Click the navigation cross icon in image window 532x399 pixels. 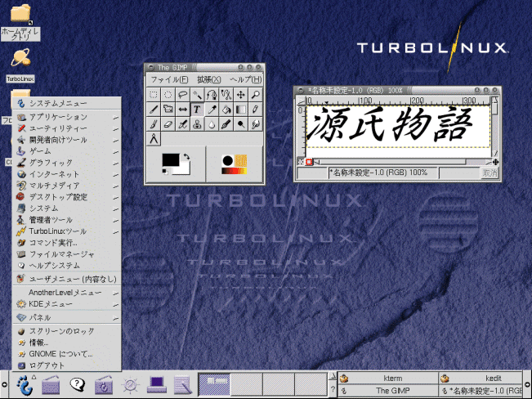coord(495,162)
